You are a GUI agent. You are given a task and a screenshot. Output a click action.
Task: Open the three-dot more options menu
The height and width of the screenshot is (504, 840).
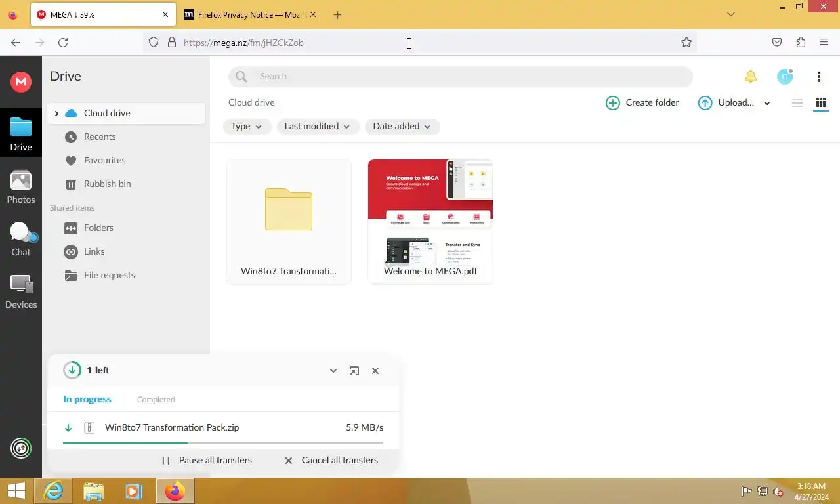pos(818,77)
